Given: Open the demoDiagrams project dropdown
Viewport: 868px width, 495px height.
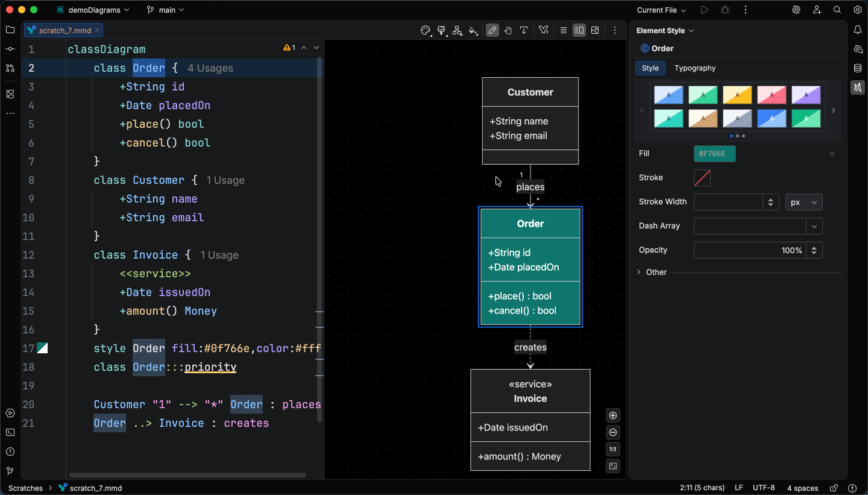Looking at the screenshot, I should [x=93, y=10].
